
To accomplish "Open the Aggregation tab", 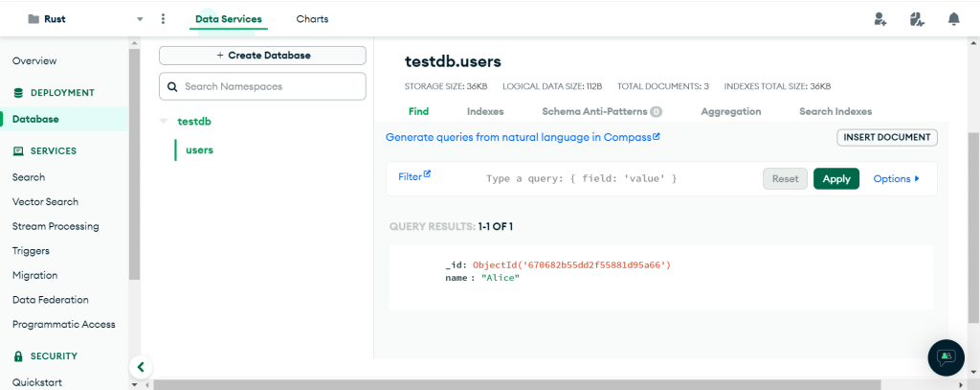I will (730, 111).
